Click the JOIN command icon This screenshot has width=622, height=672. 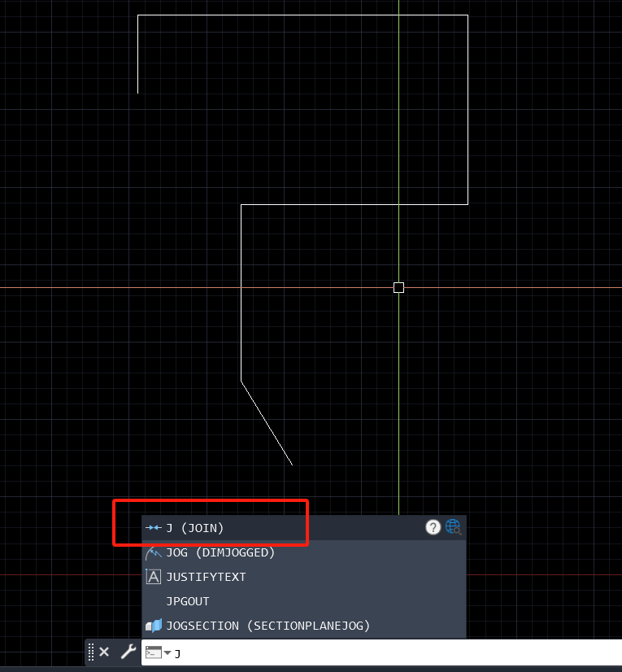click(153, 528)
